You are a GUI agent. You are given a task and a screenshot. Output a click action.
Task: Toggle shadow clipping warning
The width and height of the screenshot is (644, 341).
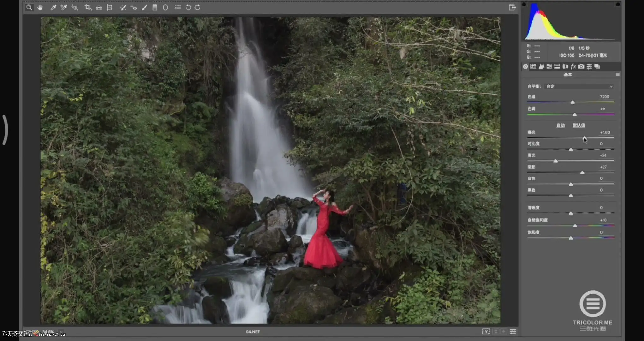point(524,4)
